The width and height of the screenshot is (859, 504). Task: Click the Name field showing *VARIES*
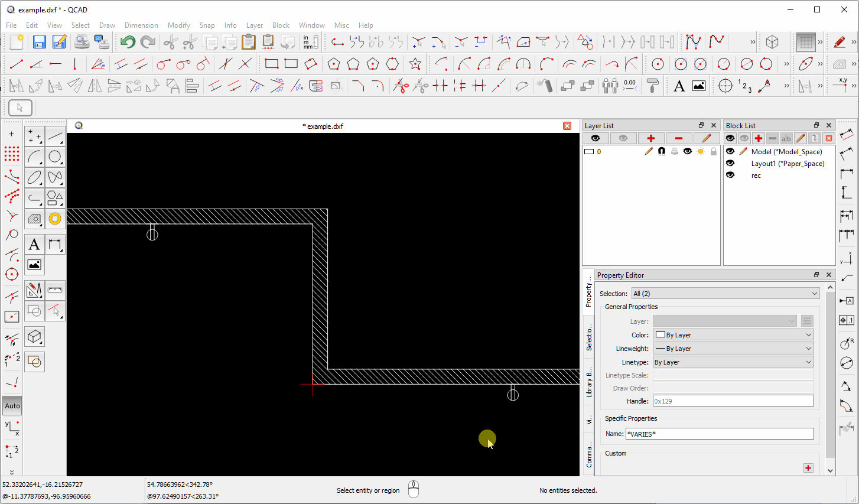[720, 434]
